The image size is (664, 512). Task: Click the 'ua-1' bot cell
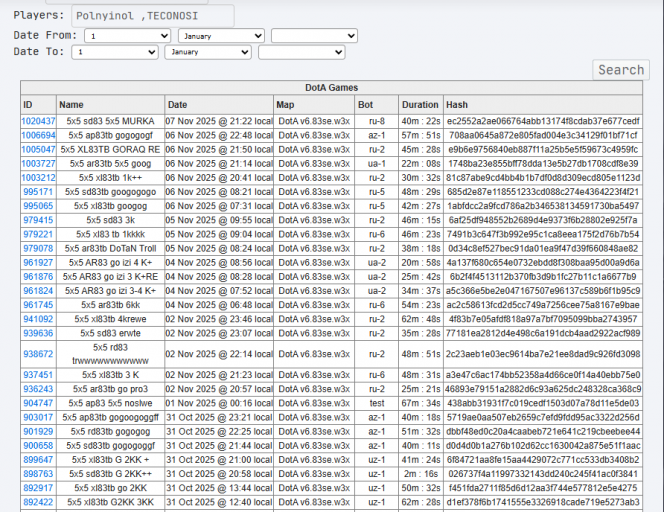coord(377,163)
